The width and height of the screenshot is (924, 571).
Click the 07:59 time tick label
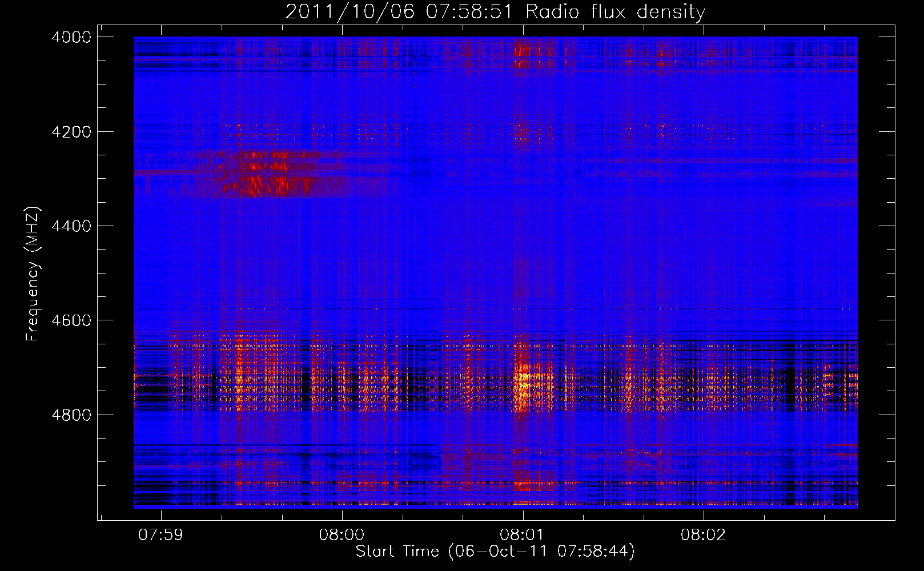point(161,535)
